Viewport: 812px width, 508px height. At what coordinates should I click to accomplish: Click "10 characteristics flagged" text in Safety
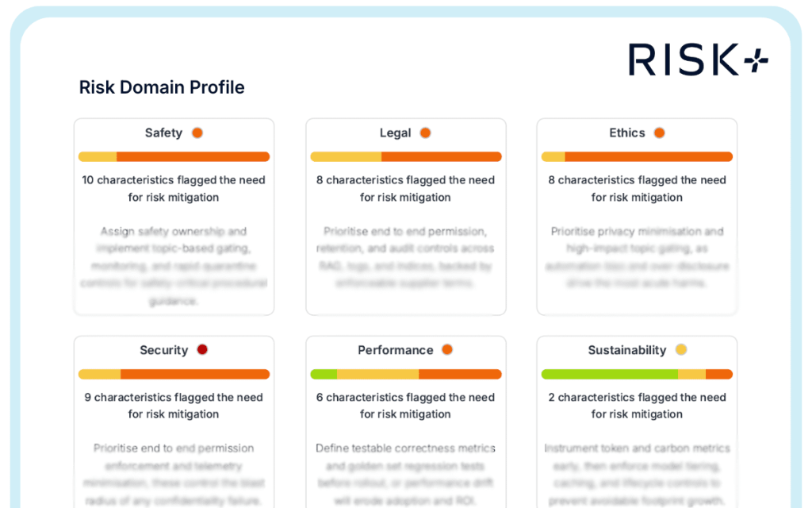[174, 180]
